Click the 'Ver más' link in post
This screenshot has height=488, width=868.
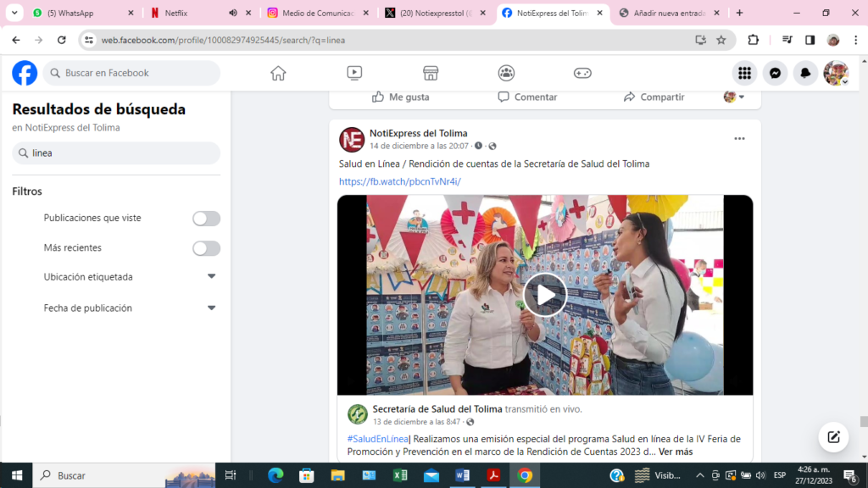pos(675,452)
